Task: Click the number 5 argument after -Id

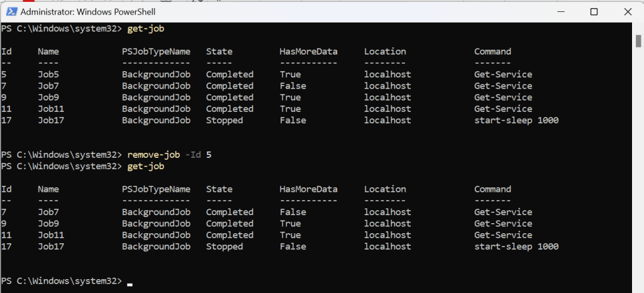Action: click(x=208, y=155)
